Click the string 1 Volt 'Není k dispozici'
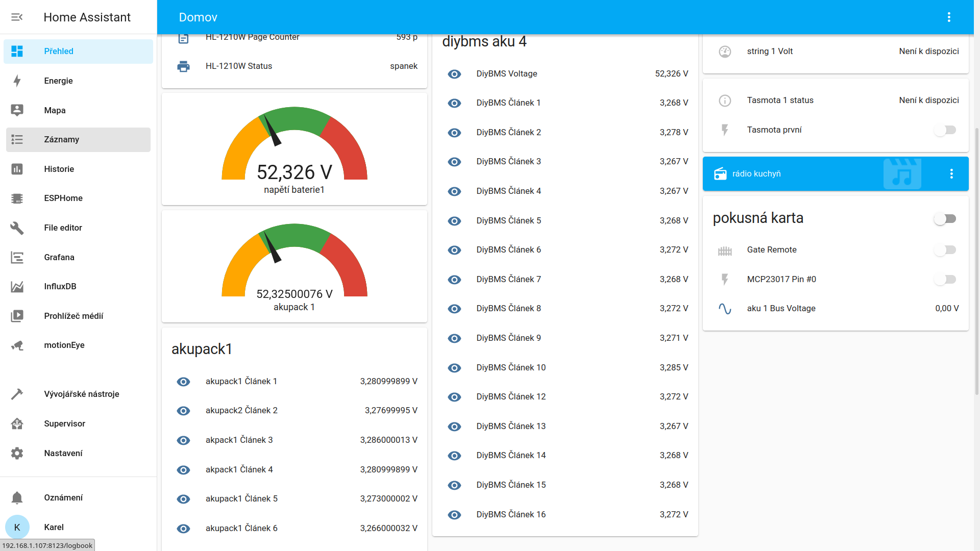Viewport: 980px width, 551px height. coord(929,52)
